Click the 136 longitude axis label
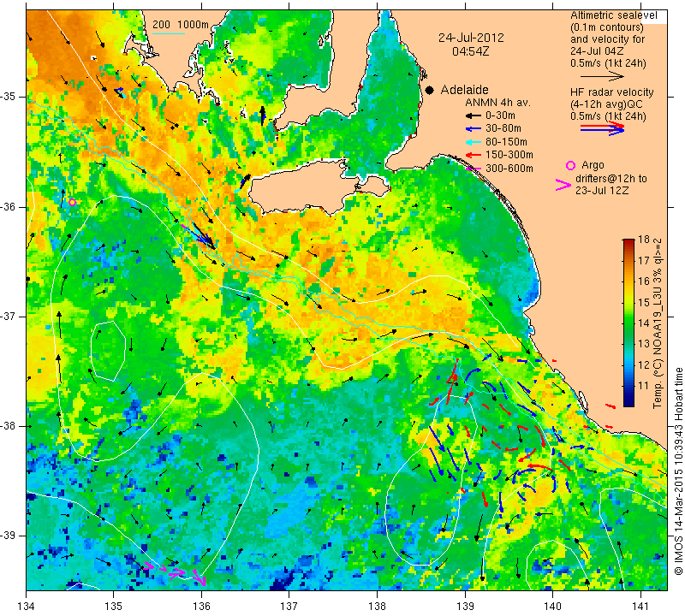Viewport: 685px width, 616px height. 201,607
